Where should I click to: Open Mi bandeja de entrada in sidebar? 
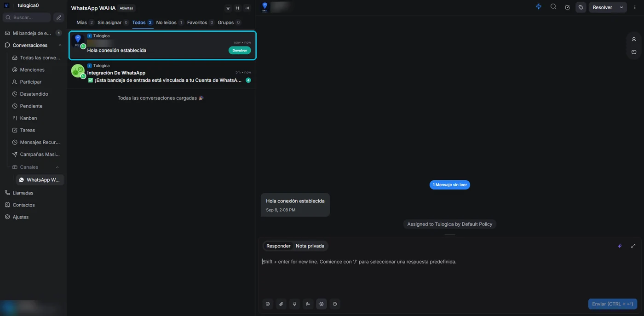pos(33,33)
